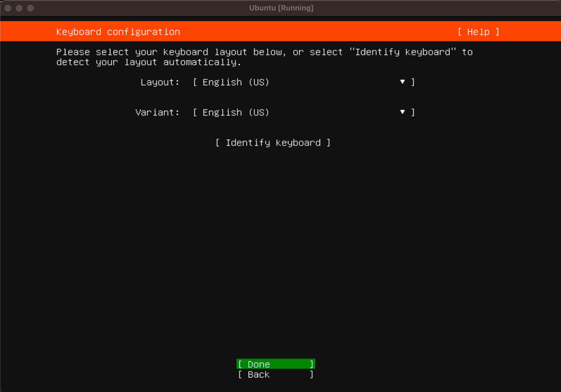Screen dimensions: 561x392
Task: Click the Identify keyboard button
Action: (x=273, y=143)
